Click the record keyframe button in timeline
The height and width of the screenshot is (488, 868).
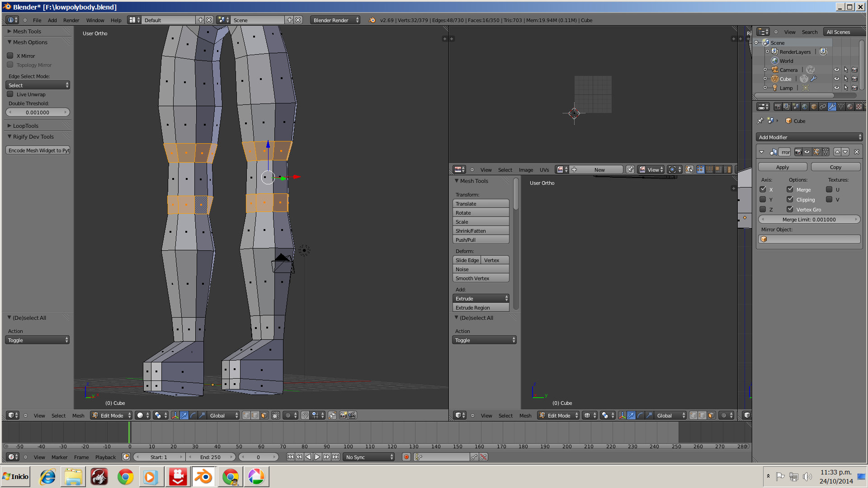coord(406,457)
